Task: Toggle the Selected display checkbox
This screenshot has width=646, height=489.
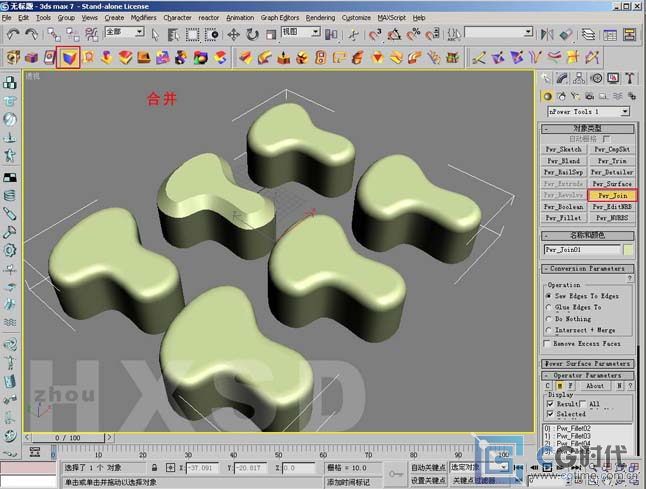Action: (550, 414)
